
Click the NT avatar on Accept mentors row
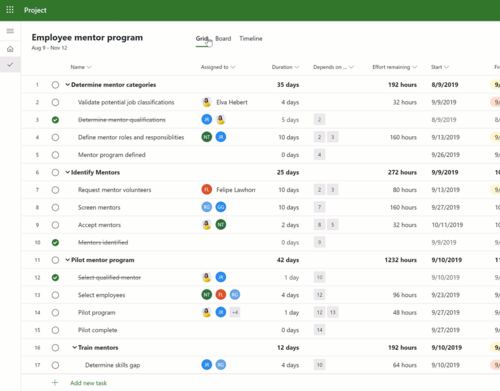(221, 225)
